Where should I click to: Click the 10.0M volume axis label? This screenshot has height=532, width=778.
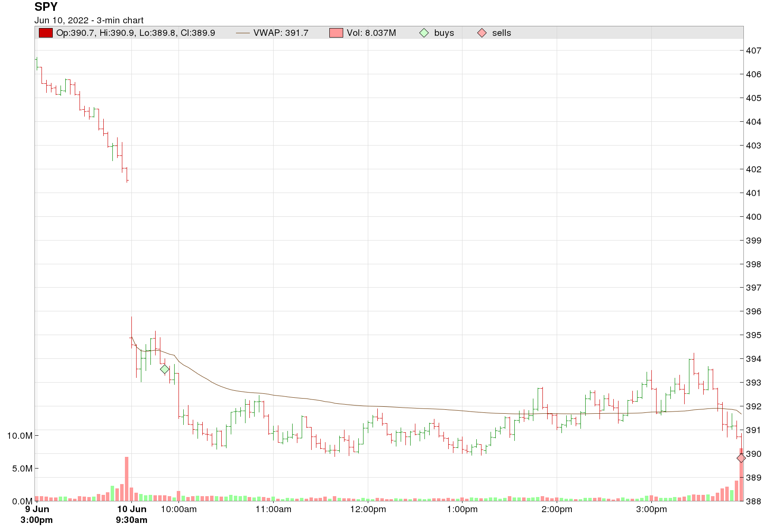[20, 436]
